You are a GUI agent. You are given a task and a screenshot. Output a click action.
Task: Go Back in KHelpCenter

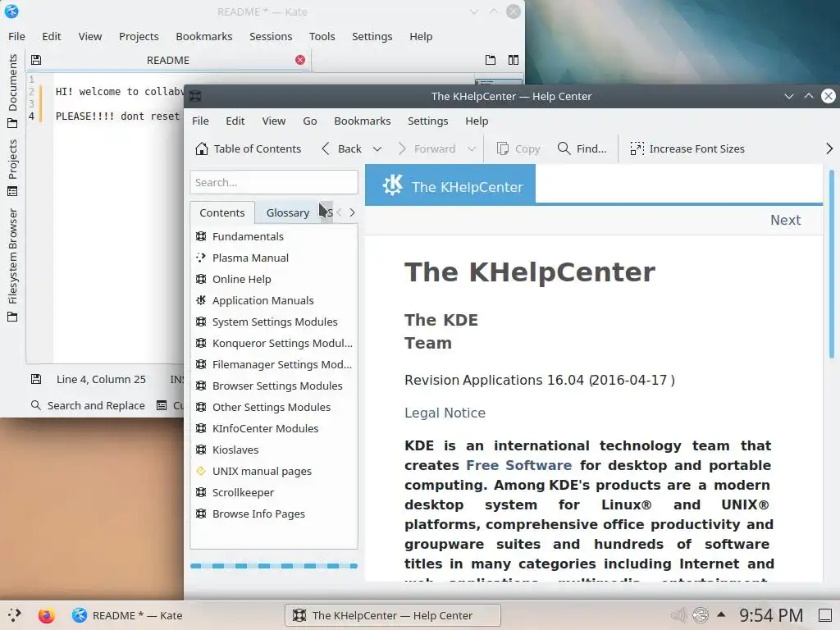click(341, 149)
